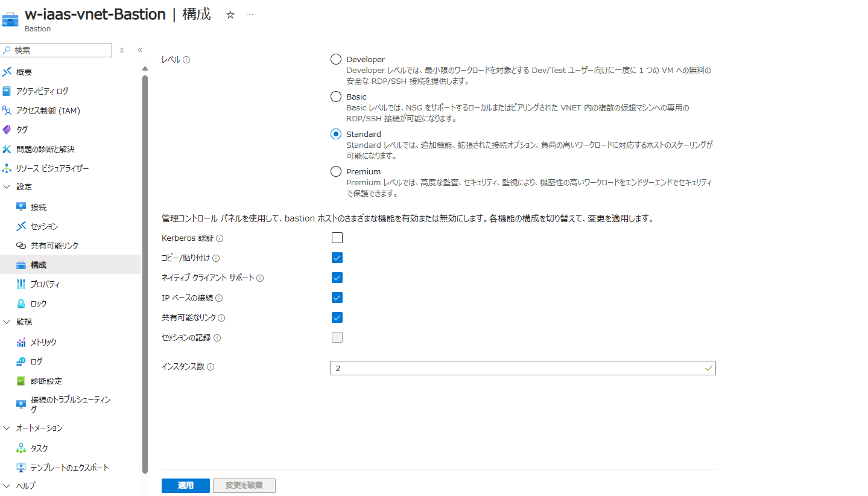Image resolution: width=868 pixels, height=496 pixels.
Task: Click the 診断設定 icon
Action: 21,381
